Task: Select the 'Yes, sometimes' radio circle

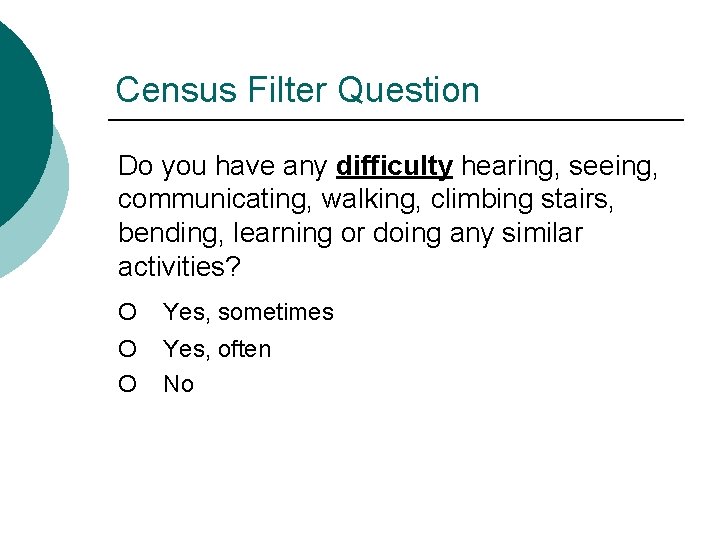Action: tap(127, 312)
